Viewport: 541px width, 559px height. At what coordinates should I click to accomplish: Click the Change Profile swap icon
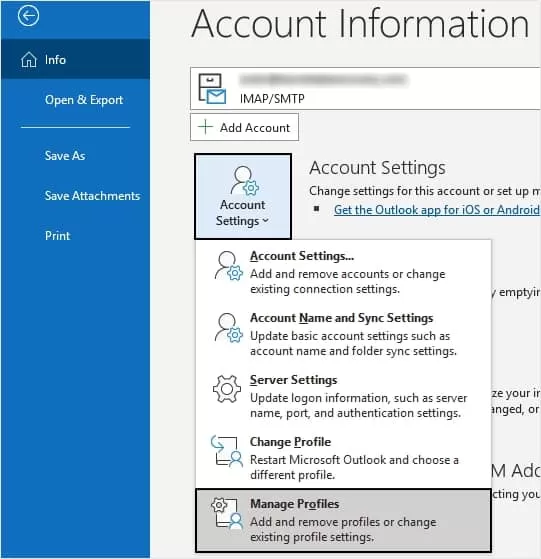click(x=227, y=451)
